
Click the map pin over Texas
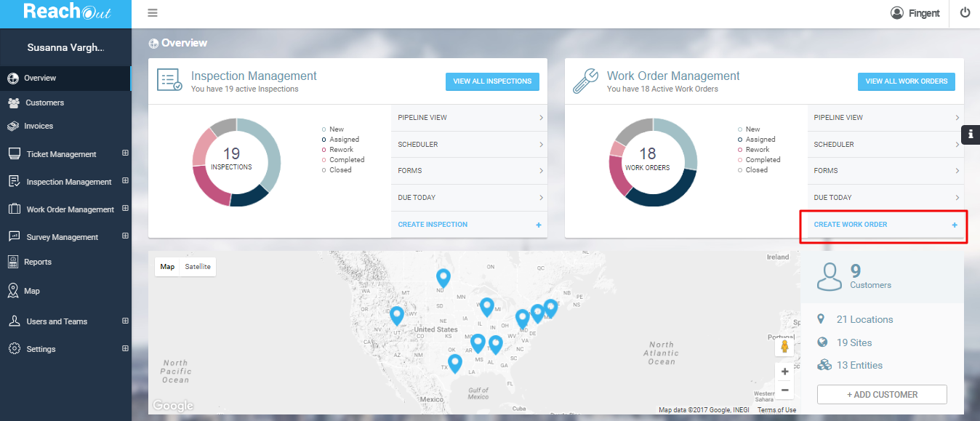[454, 364]
